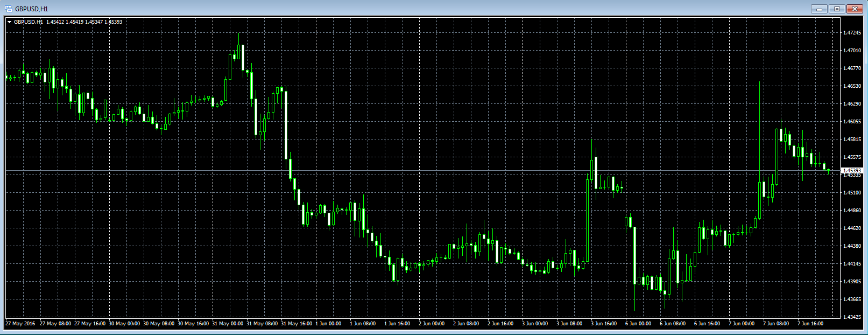Click the 1.46770 price scale label
This screenshot has height=335, width=868.
pyautogui.click(x=852, y=68)
